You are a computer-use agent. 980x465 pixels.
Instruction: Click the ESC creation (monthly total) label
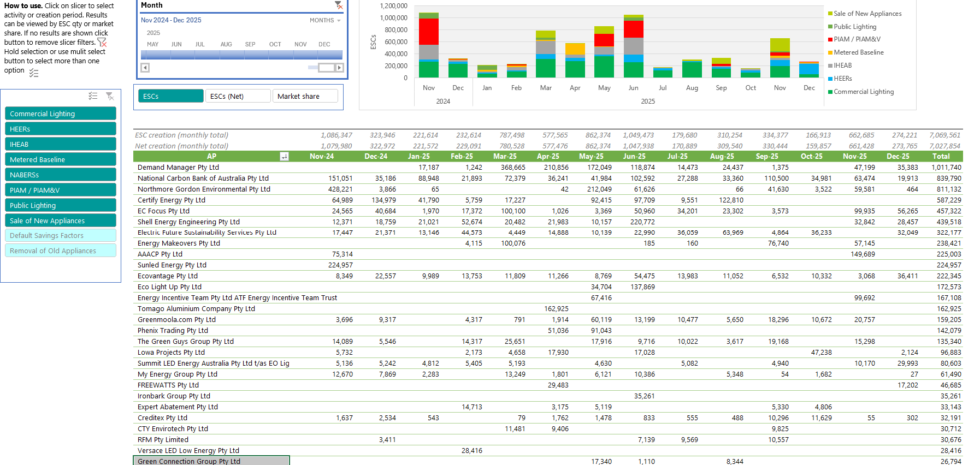pyautogui.click(x=181, y=135)
